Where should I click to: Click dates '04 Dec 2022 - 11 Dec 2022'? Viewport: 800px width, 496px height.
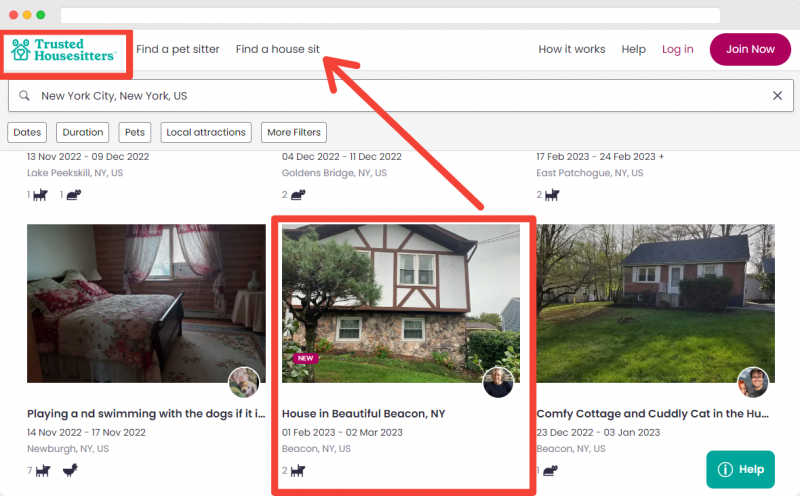click(x=342, y=157)
